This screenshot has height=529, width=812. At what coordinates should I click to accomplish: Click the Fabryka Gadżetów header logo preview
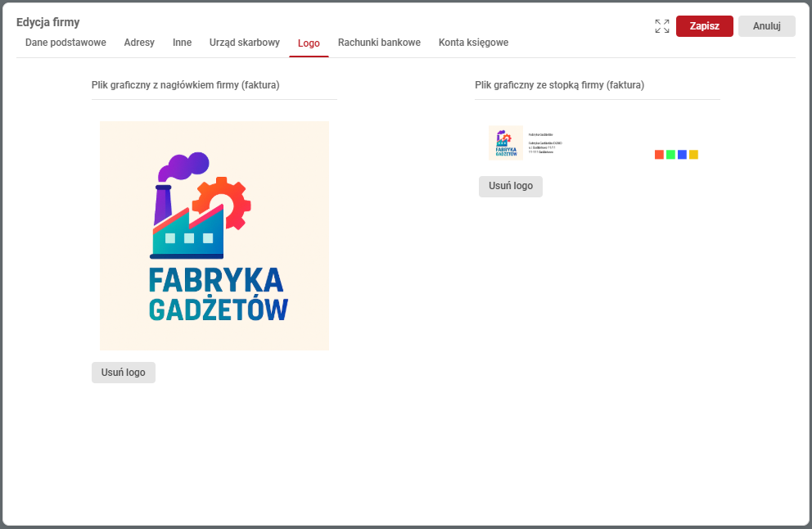tap(214, 235)
